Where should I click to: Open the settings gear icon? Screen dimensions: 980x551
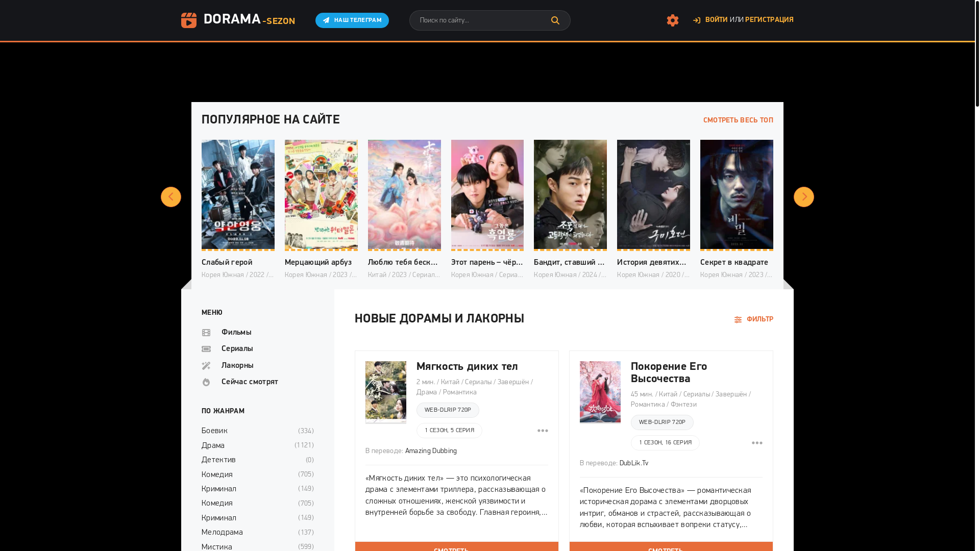[673, 20]
